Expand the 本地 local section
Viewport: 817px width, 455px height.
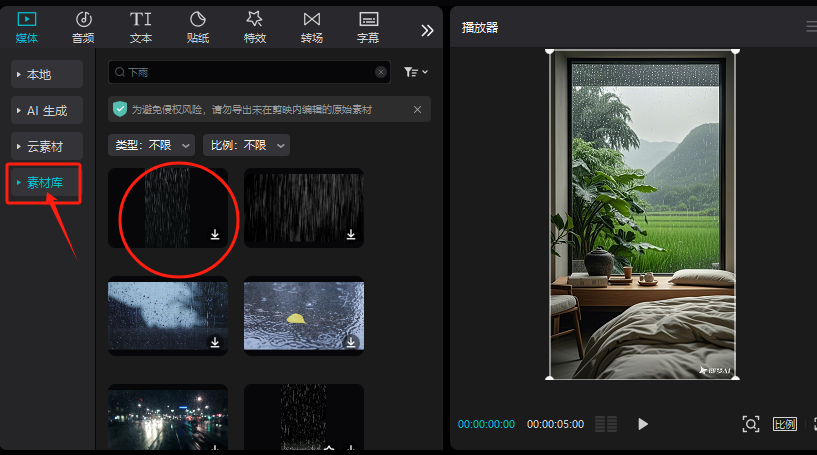click(x=47, y=75)
